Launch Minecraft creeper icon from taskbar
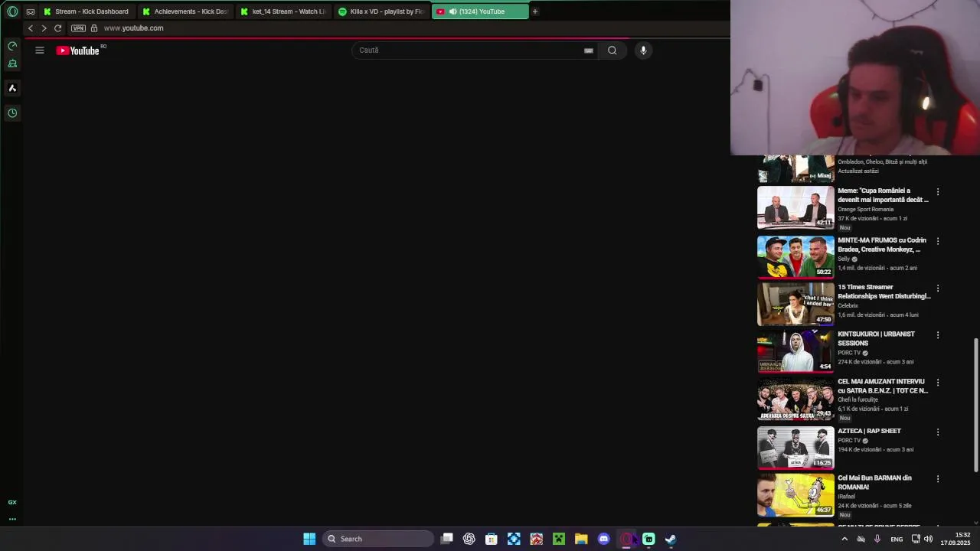The width and height of the screenshot is (980, 551). point(559,539)
